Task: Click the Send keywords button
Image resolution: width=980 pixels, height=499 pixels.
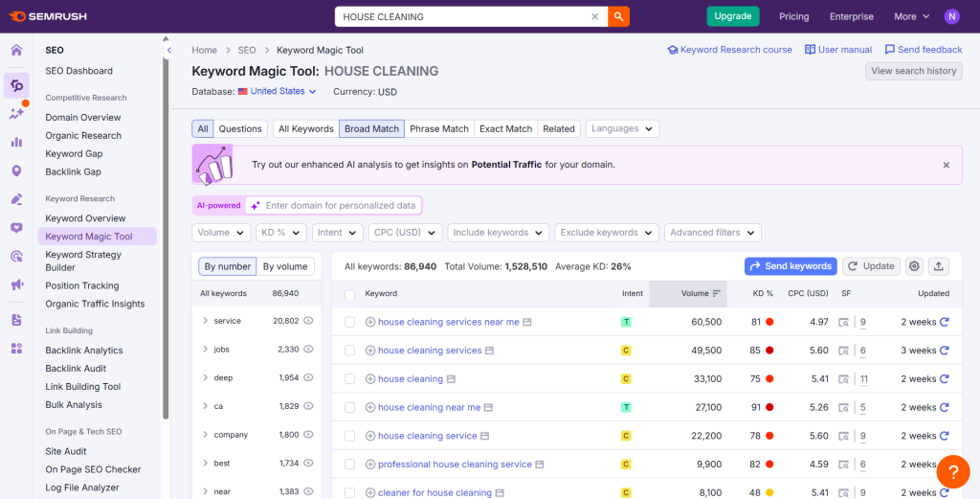Action: tap(791, 266)
